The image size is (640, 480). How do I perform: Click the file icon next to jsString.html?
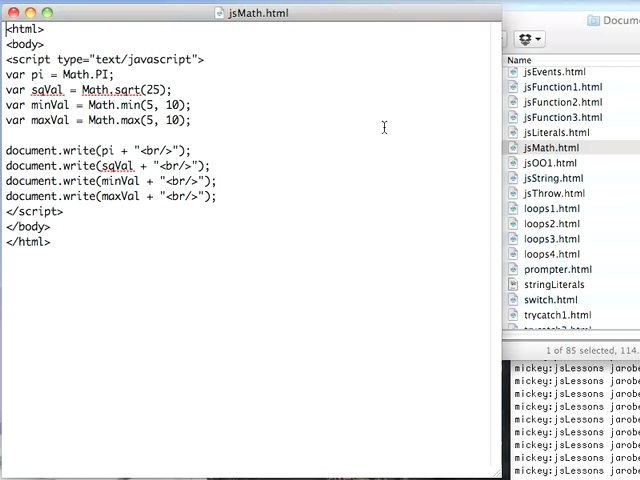pyautogui.click(x=513, y=178)
